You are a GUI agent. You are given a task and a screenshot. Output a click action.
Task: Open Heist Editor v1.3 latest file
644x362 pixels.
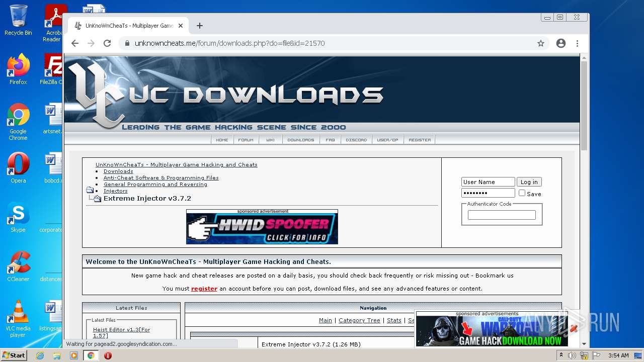tap(121, 332)
